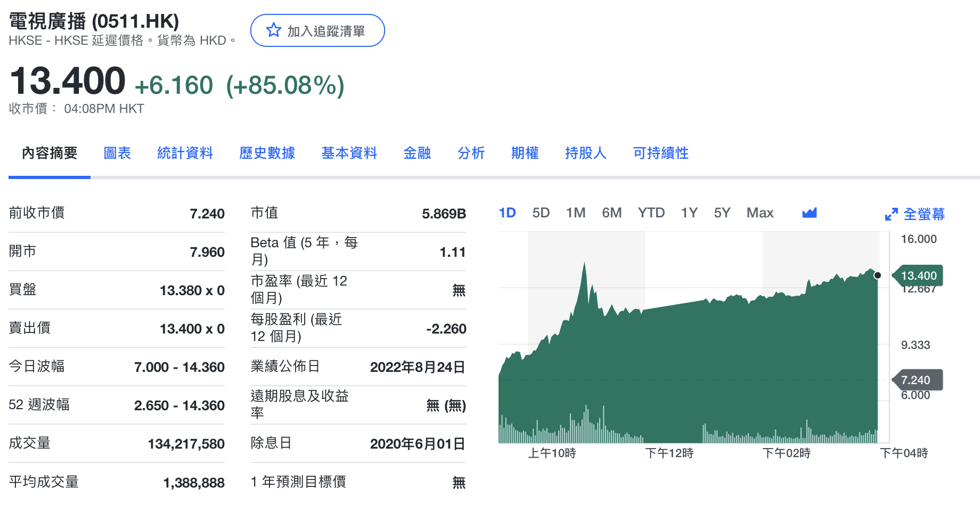Select the 5D chart range
This screenshot has width=980, height=520.
coord(541,213)
